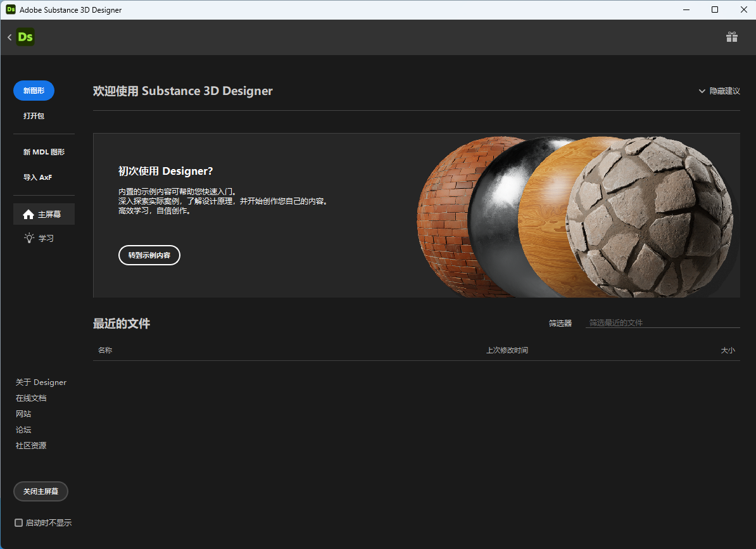This screenshot has height=549, width=756.
Task: Click the title bar app icon
Action: (11, 9)
